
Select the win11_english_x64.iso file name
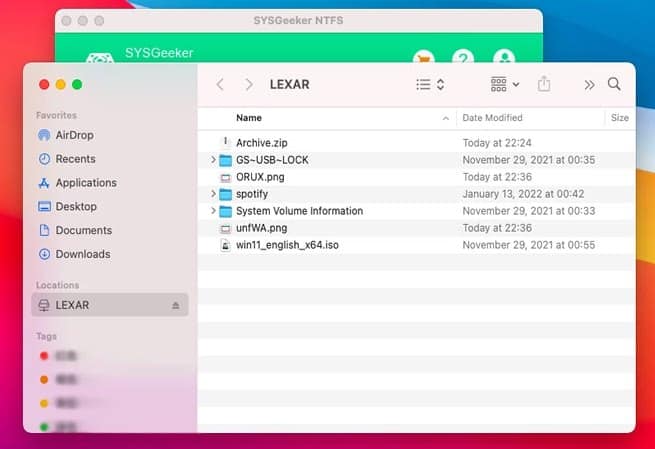click(x=287, y=245)
